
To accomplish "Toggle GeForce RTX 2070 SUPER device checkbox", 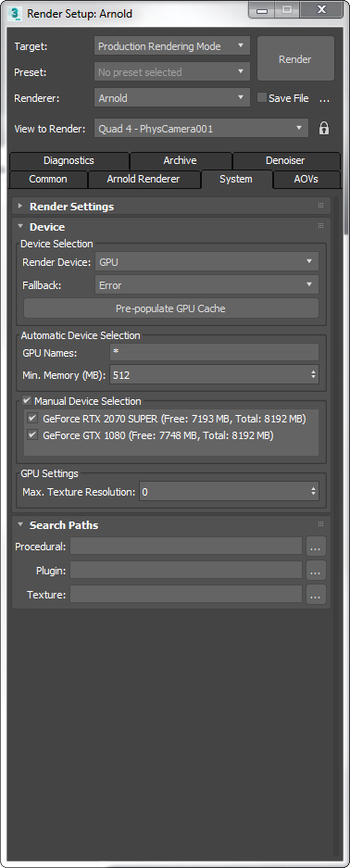I will click(x=32, y=418).
